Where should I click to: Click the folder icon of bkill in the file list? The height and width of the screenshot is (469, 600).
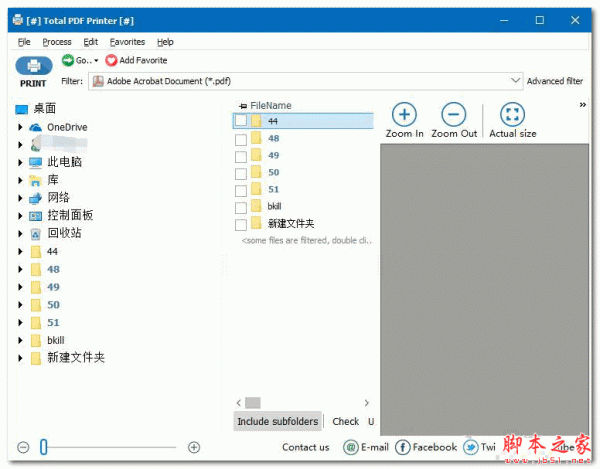pyautogui.click(x=256, y=206)
